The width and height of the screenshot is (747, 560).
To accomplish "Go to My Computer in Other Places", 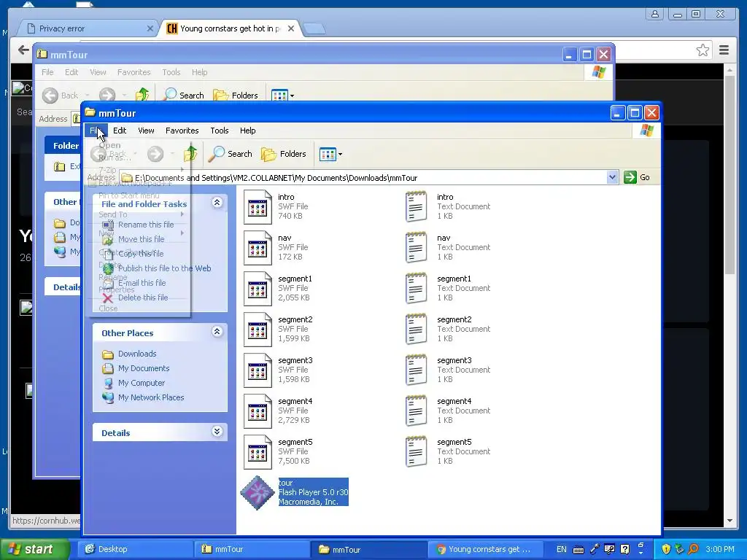I will 142,383.
